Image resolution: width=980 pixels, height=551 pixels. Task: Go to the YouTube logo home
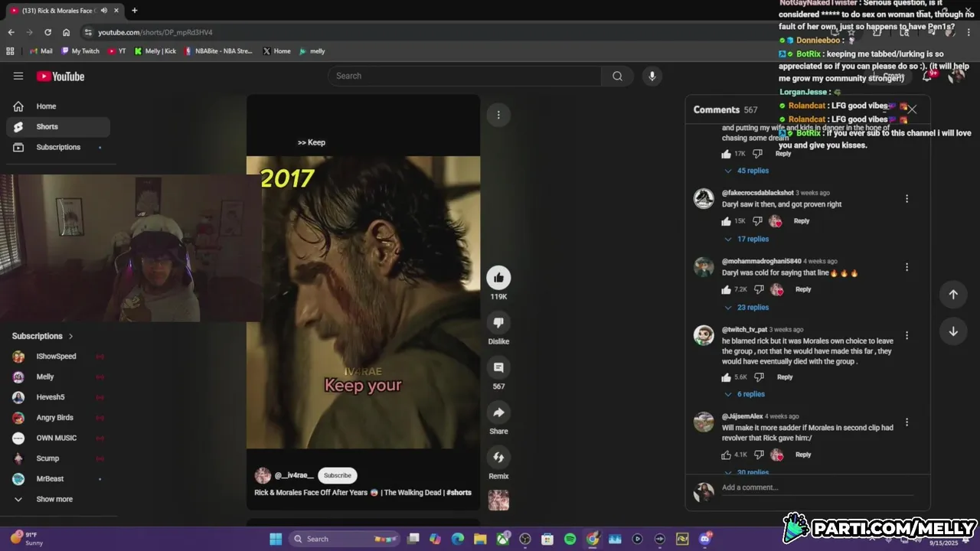(60, 76)
